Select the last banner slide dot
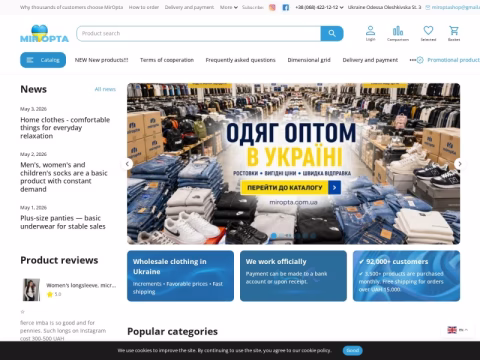 click(x=313, y=236)
